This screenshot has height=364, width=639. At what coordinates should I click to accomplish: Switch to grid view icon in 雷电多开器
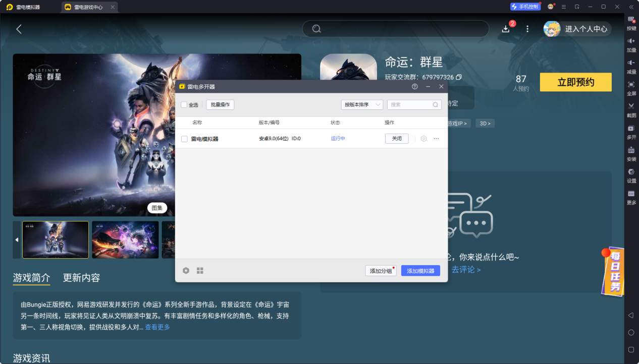(200, 271)
